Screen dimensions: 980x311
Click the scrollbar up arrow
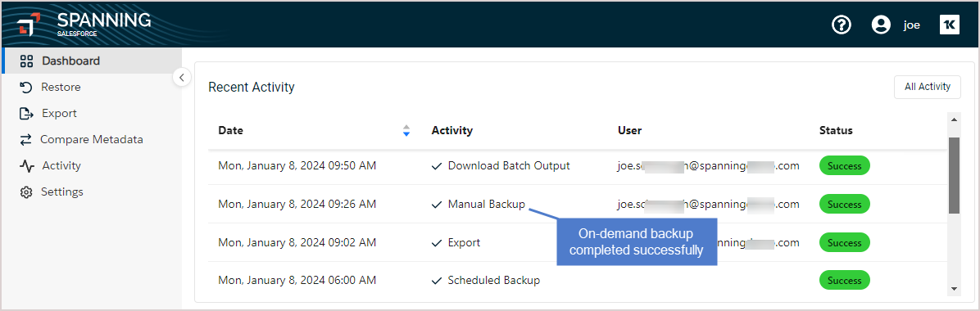click(x=954, y=119)
